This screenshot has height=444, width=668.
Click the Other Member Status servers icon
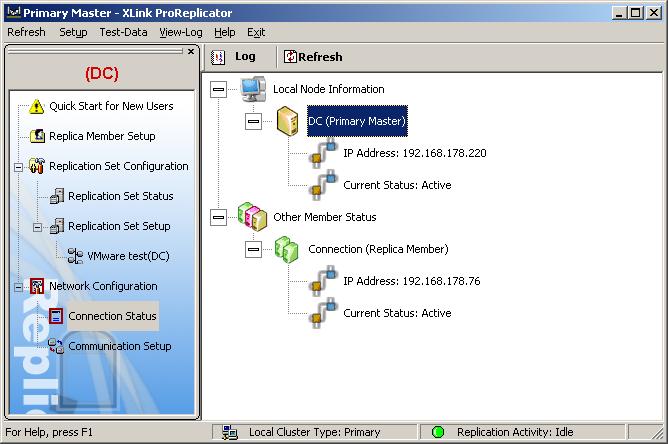252,216
